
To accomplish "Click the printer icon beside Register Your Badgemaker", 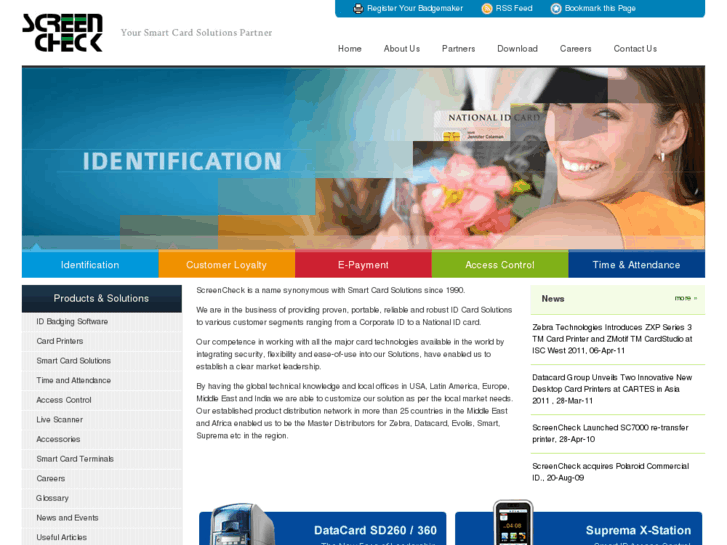I will point(358,8).
